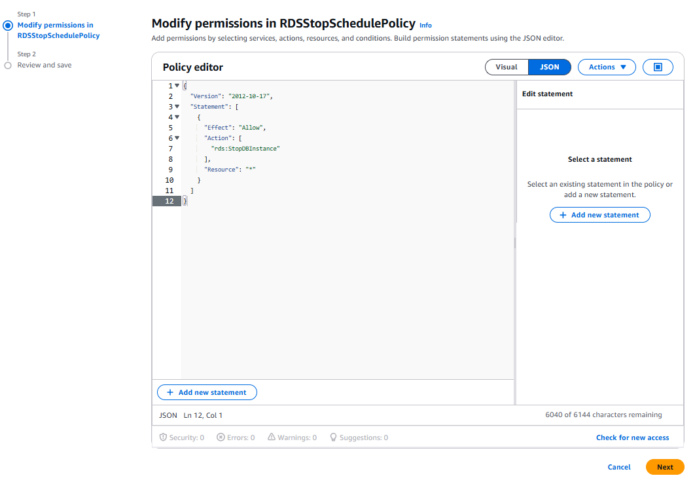Click the Warnings triangle status icon

[271, 437]
